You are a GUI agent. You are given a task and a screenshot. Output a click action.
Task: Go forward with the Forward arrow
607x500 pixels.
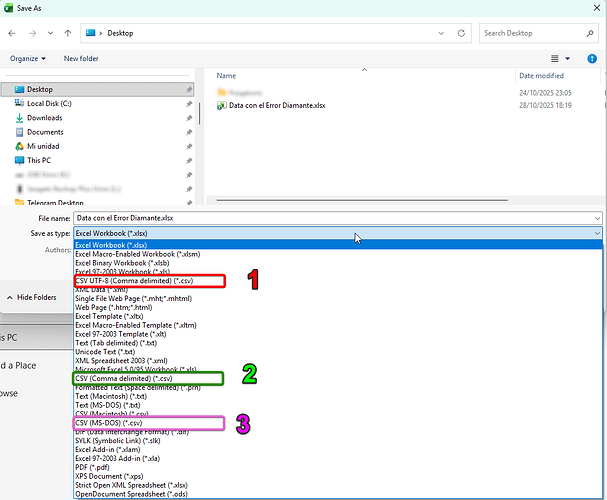(x=33, y=33)
